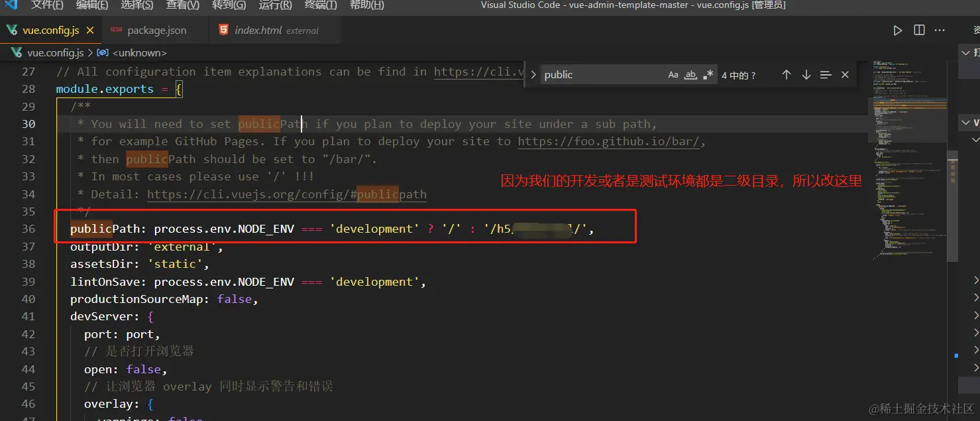Click 'port: port,' on line 43
This screenshot has height=421, width=980.
coord(123,334)
